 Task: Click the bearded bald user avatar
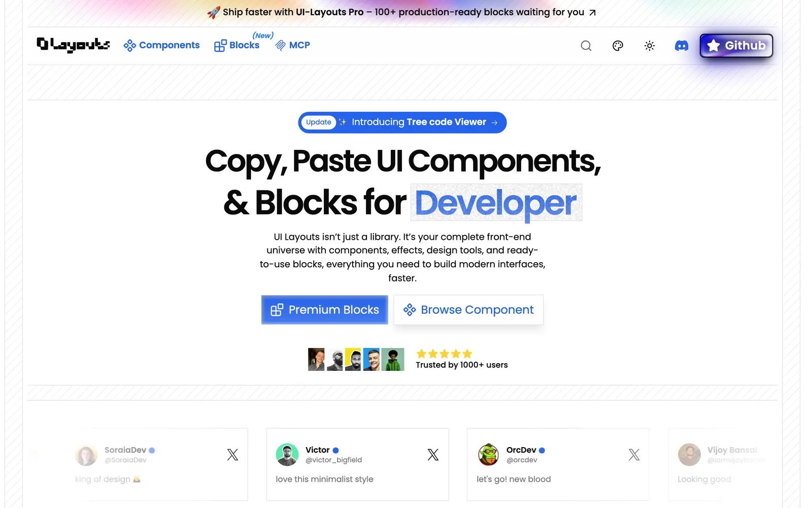click(334, 359)
